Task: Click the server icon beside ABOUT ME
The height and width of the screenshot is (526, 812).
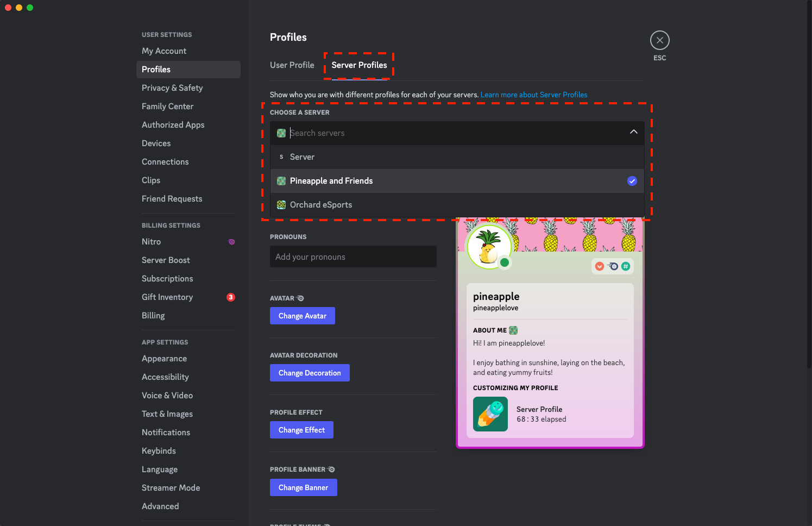Action: pyautogui.click(x=513, y=330)
